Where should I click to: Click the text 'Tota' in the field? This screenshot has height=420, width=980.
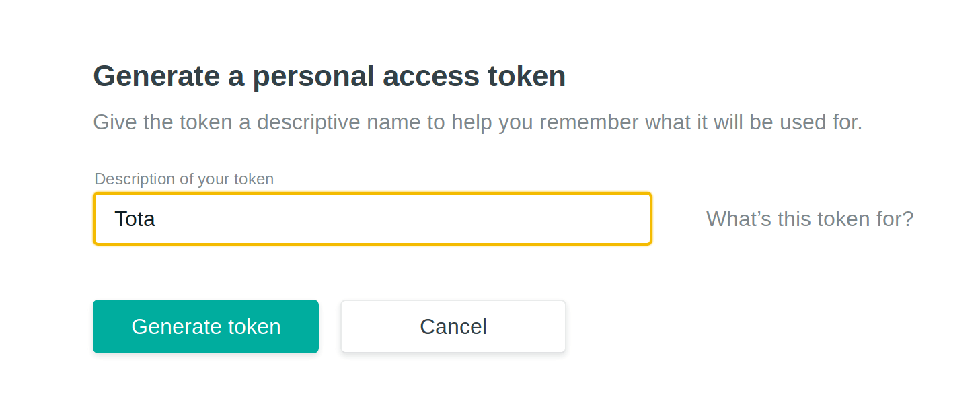tap(134, 218)
